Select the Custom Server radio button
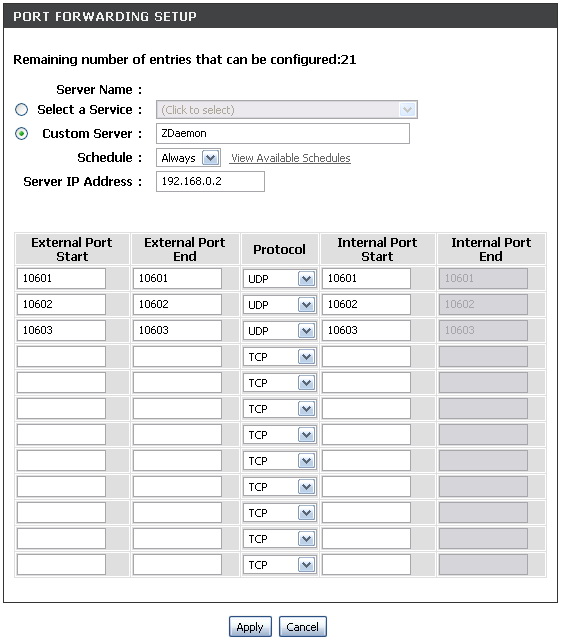The width and height of the screenshot is (562, 644). coord(21,133)
